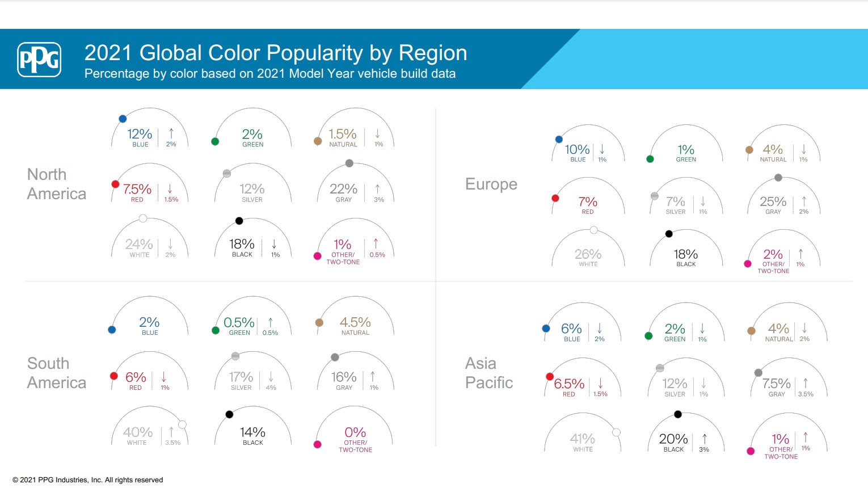Click the up arrow beside North America Blue
The image size is (868, 488).
pyautogui.click(x=171, y=133)
